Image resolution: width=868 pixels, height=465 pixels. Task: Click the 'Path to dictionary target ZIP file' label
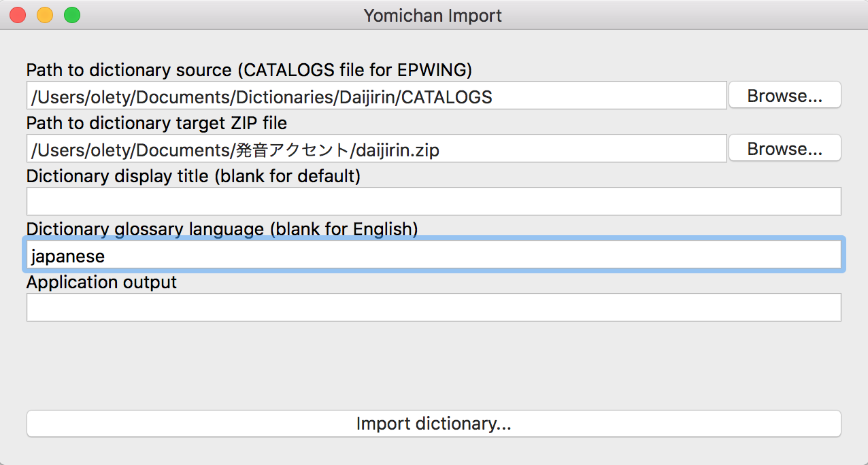157,123
